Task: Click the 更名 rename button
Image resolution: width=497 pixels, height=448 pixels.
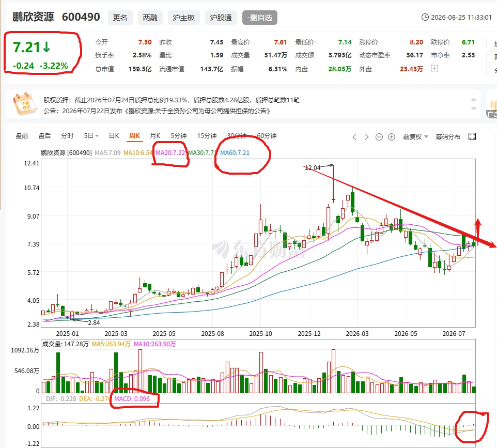Action: (x=120, y=18)
